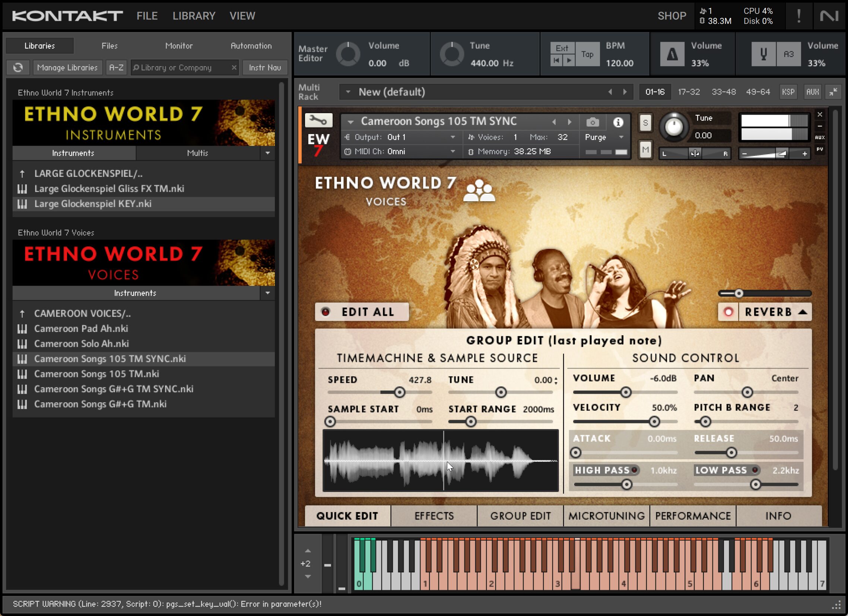Click the metronome icon
Viewport: 848px width, 616px height.
click(672, 55)
